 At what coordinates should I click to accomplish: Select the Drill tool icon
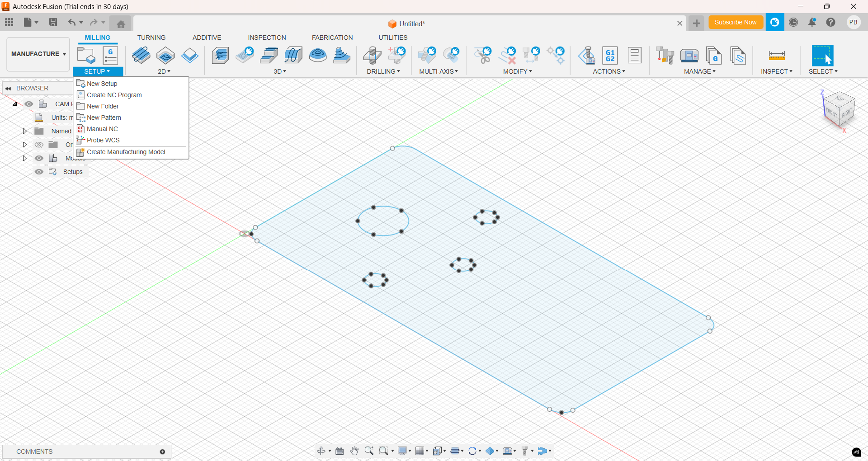pyautogui.click(x=372, y=55)
